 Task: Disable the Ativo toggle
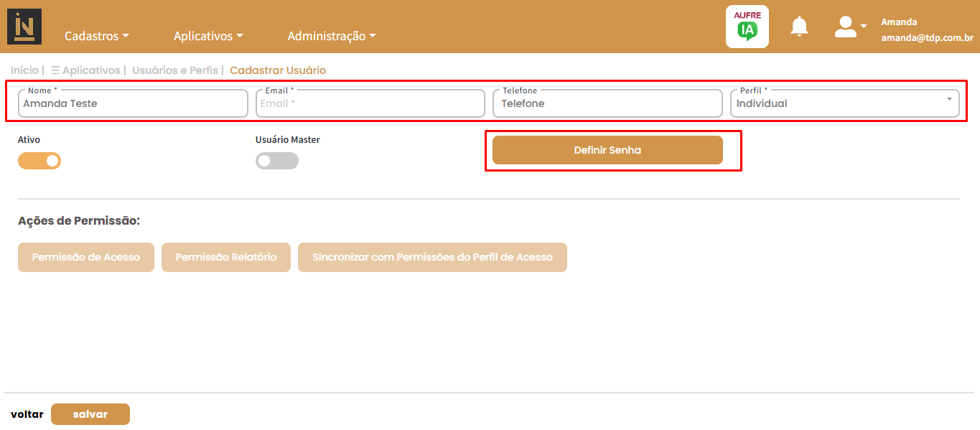[39, 161]
